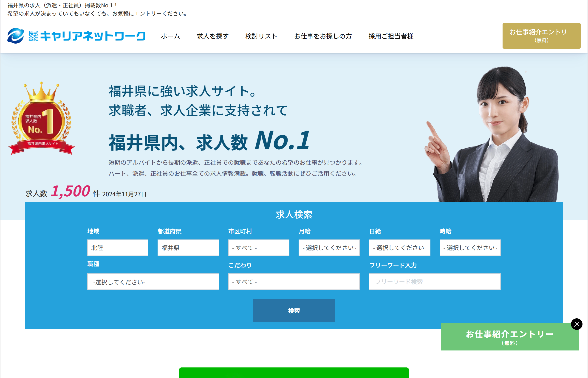Go to the 検討リスト page

pyautogui.click(x=261, y=36)
